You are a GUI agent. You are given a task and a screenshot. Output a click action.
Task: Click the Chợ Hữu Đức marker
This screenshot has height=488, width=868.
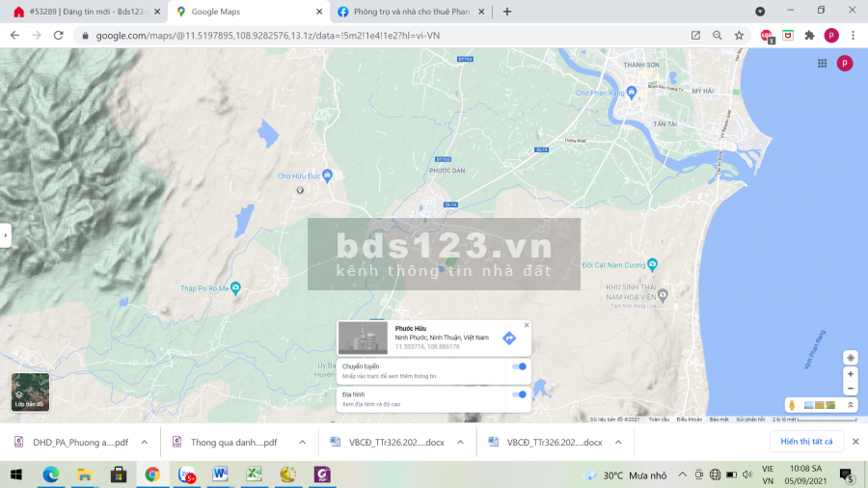coord(327,176)
